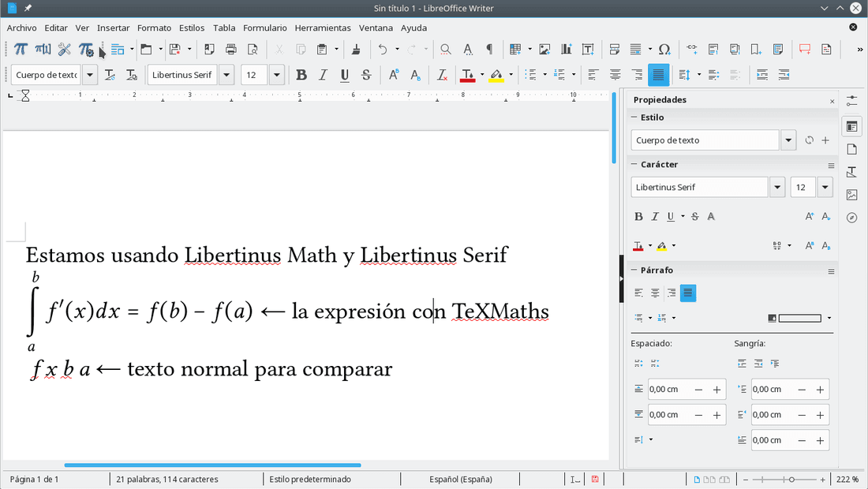Open sidebar Styles panel icon
Screen dimensions: 868x489
[x=852, y=172]
